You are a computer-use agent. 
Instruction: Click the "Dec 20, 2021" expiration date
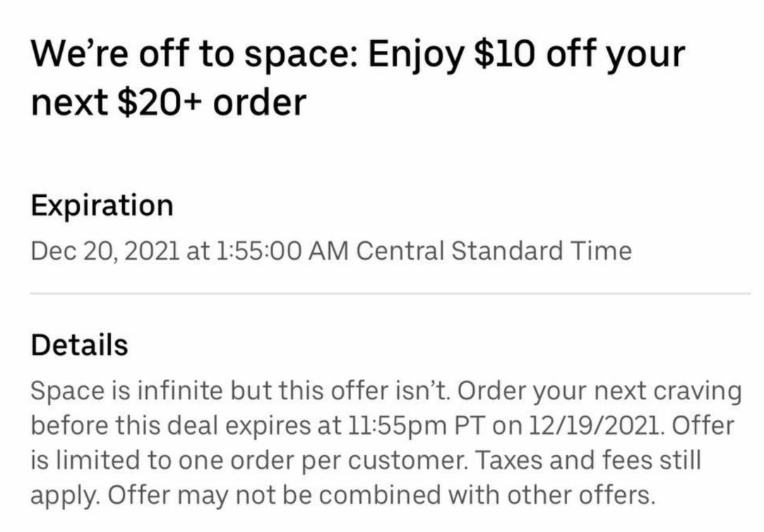click(105, 252)
